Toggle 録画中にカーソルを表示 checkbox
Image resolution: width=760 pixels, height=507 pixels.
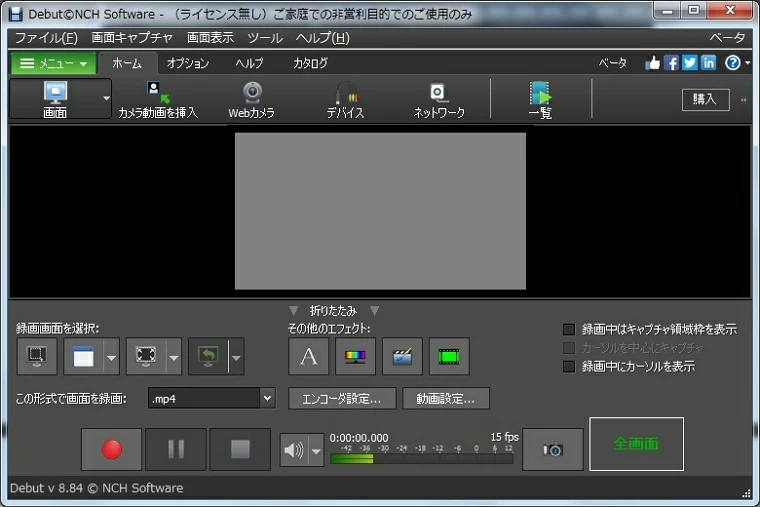[570, 366]
